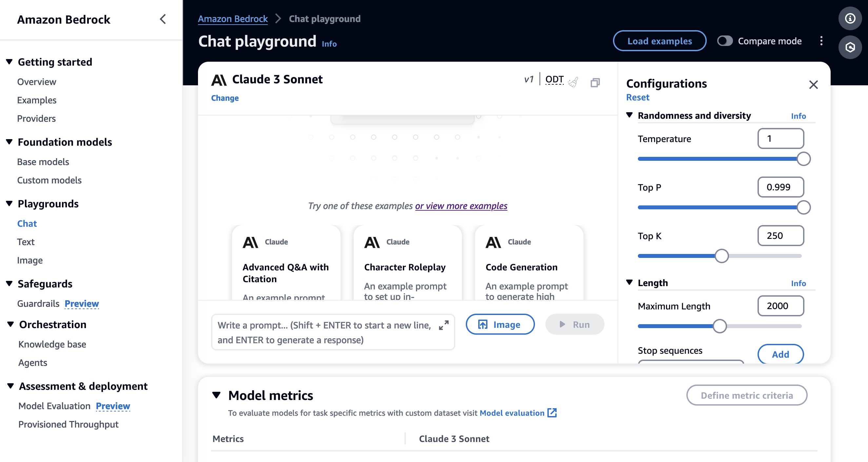868x462 pixels.
Task: Click the copy icon beside ODT
Action: 595,83
